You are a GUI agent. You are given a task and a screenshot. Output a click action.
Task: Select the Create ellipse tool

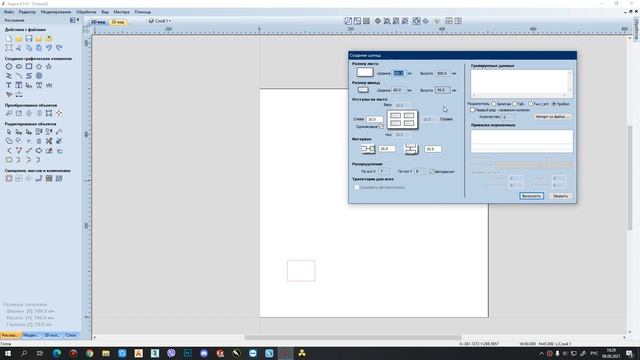[19, 66]
